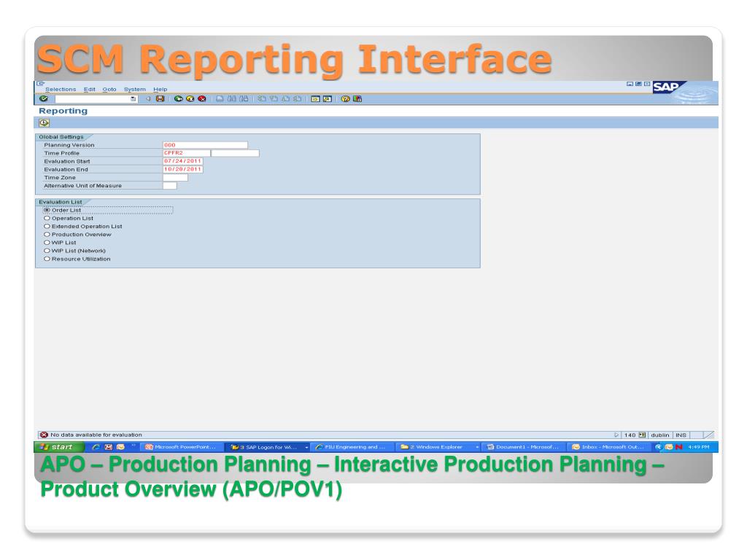Screen dimensions: 747x560
Task: Click the Find binoculars icon
Action: [231, 98]
